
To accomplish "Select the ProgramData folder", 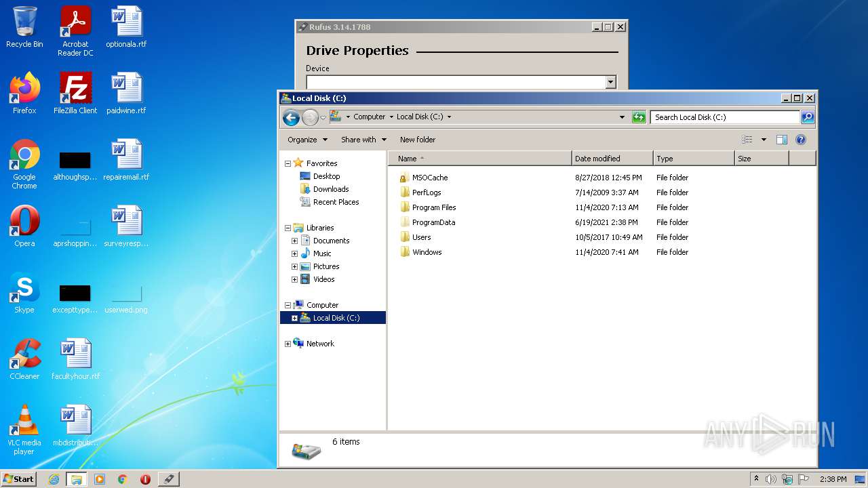I will click(x=433, y=222).
